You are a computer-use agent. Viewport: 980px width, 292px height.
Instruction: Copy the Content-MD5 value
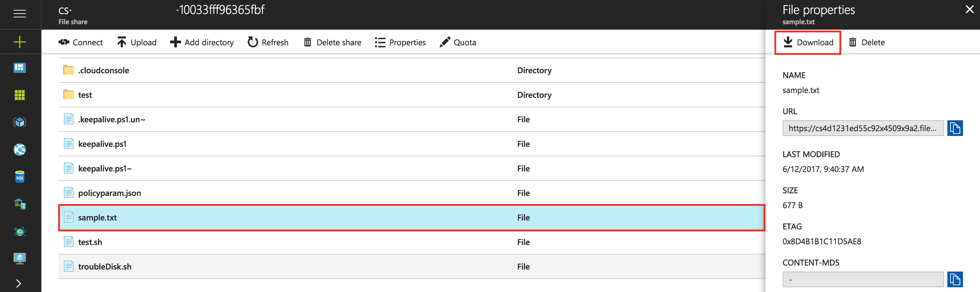[955, 279]
